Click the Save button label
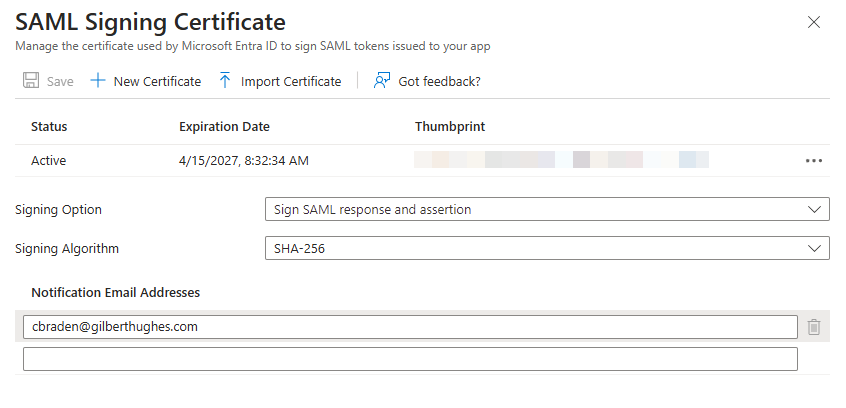The image size is (846, 408). click(x=60, y=81)
